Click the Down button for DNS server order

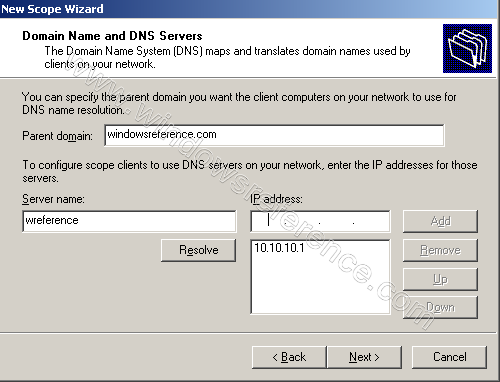click(x=440, y=307)
